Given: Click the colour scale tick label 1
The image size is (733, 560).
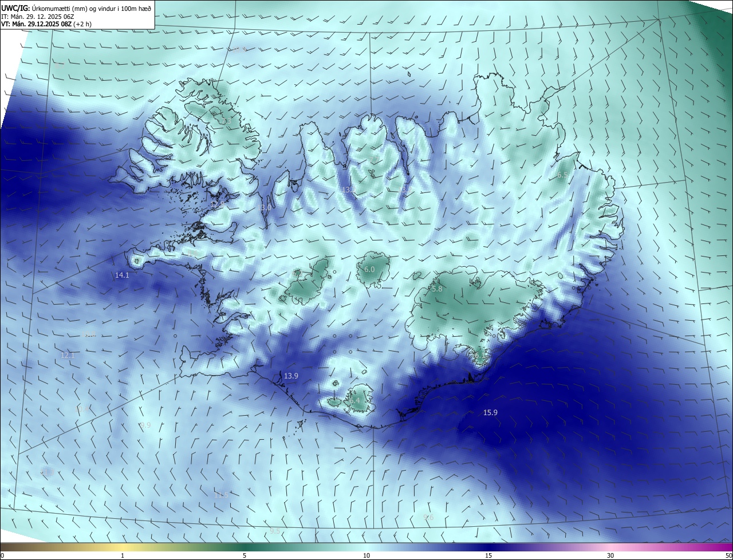Looking at the screenshot, I should (x=123, y=555).
